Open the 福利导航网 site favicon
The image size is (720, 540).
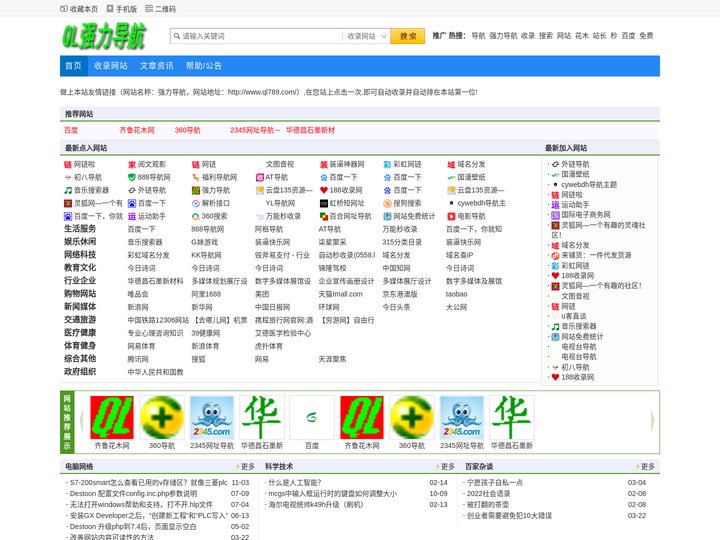[196, 177]
